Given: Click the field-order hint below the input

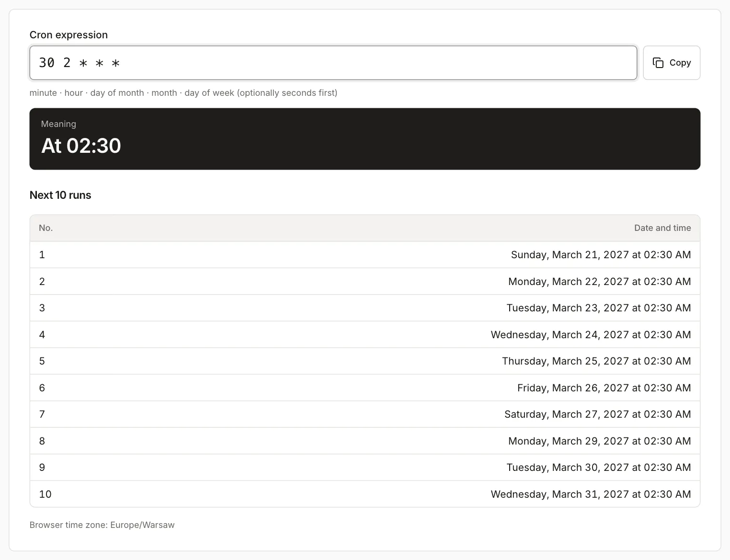Looking at the screenshot, I should coord(183,93).
